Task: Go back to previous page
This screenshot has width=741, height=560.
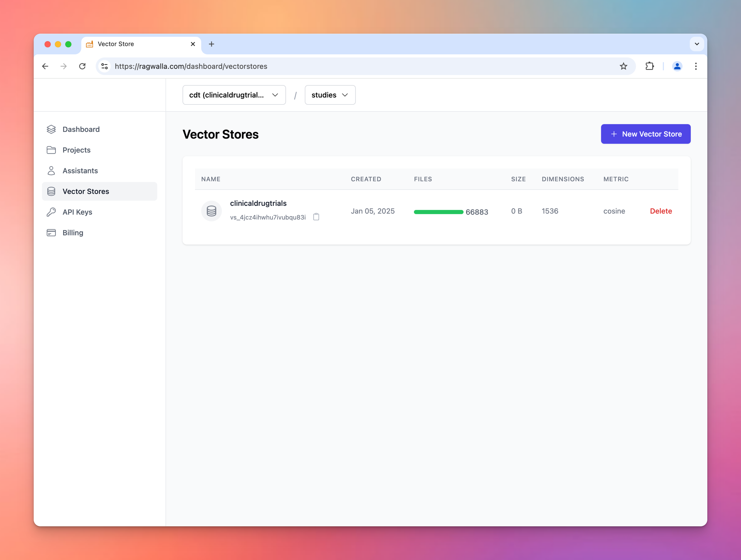Action: coord(45,66)
